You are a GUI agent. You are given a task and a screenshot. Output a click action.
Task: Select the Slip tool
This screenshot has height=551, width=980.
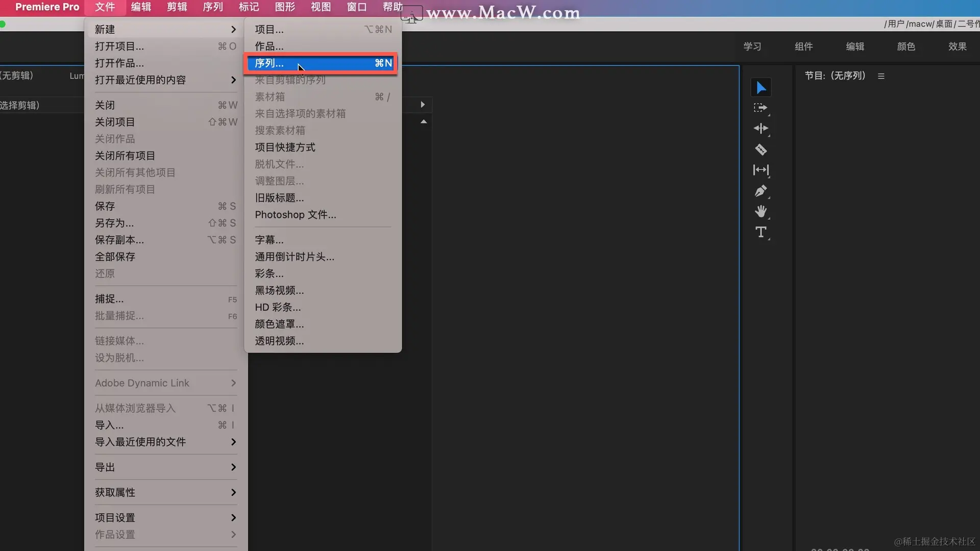click(761, 170)
